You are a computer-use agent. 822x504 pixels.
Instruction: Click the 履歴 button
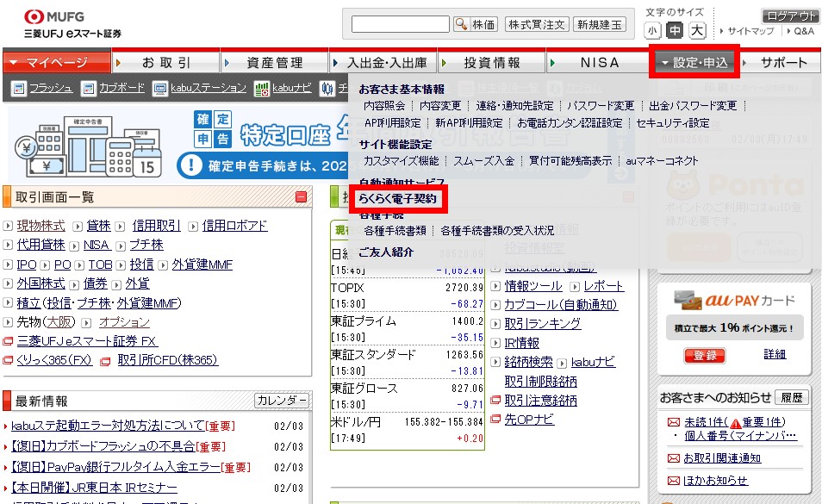coord(792,398)
